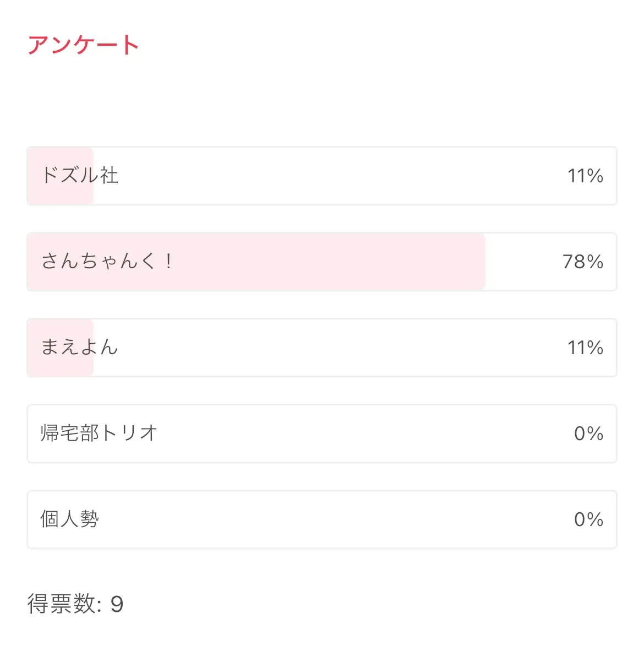Click the empty area in 帰宅部トリオ row

tap(358, 434)
